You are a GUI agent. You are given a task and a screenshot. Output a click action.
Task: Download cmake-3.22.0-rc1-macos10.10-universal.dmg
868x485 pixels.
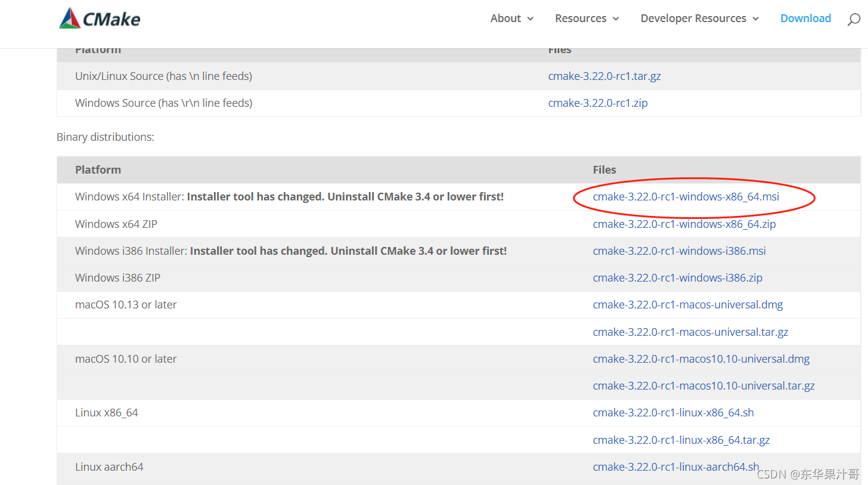click(x=701, y=359)
